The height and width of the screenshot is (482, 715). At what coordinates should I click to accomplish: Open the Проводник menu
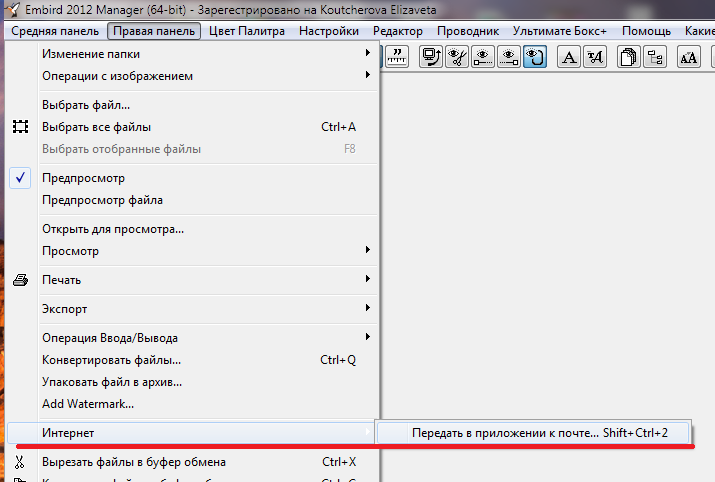468,31
